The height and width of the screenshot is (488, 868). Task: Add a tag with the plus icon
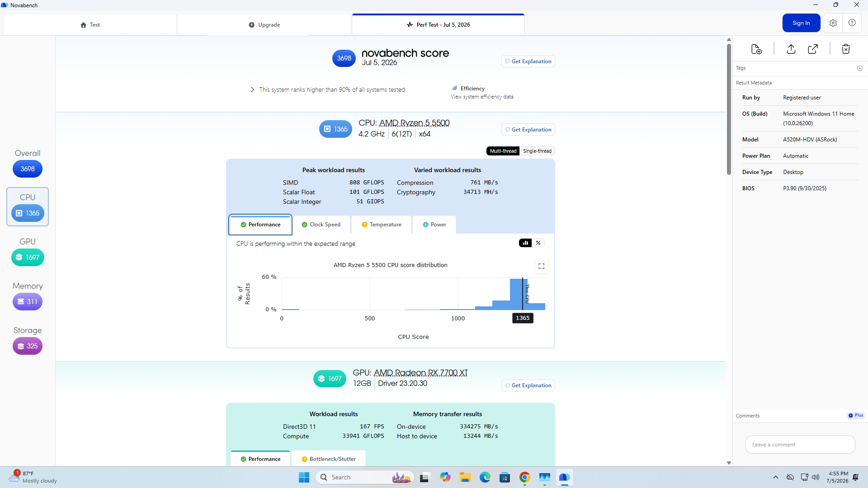click(860, 68)
